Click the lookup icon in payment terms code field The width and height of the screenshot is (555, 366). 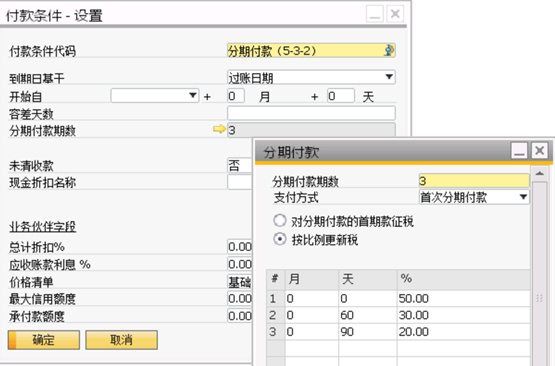tap(389, 51)
